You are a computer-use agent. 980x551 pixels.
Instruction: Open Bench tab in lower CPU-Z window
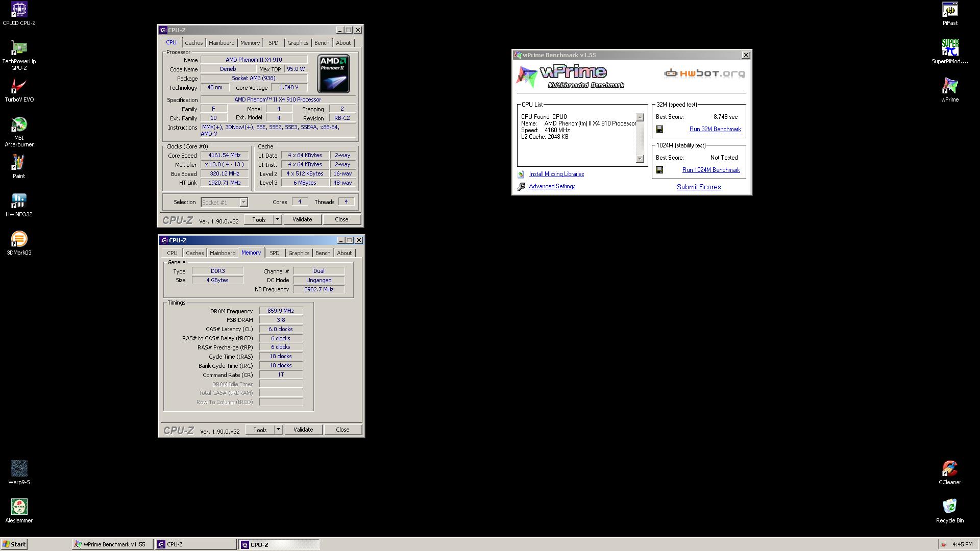point(323,253)
